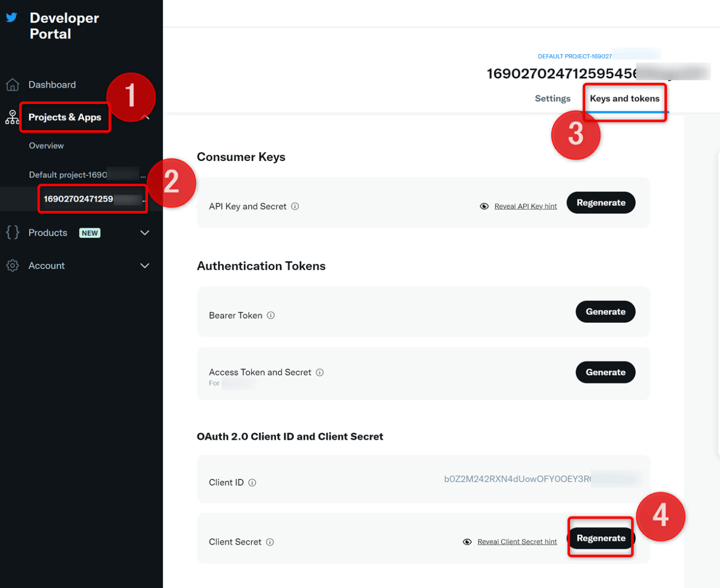The image size is (720, 588).
Task: Click the Consumer Keys heading
Action: pyautogui.click(x=241, y=157)
